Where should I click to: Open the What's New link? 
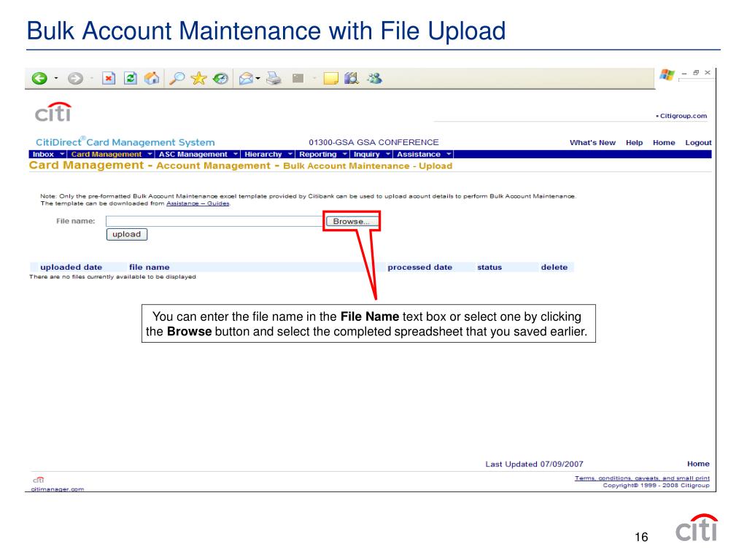(592, 142)
